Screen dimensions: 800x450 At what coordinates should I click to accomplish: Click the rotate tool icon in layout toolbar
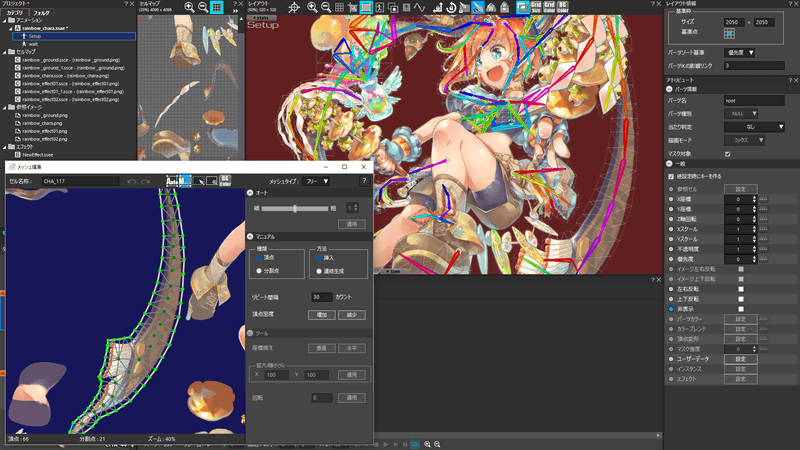coord(451,7)
